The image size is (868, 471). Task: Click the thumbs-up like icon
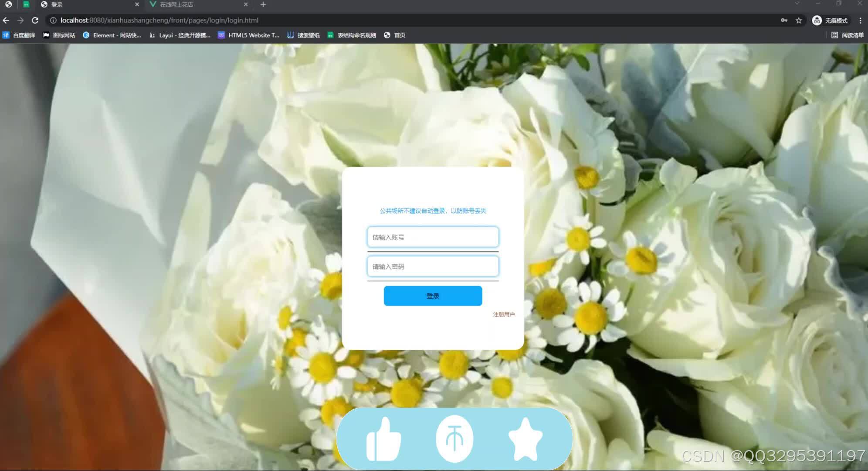[x=383, y=439]
